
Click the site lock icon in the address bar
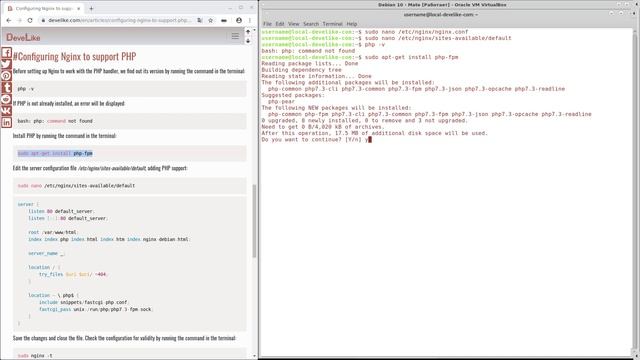(42, 20)
